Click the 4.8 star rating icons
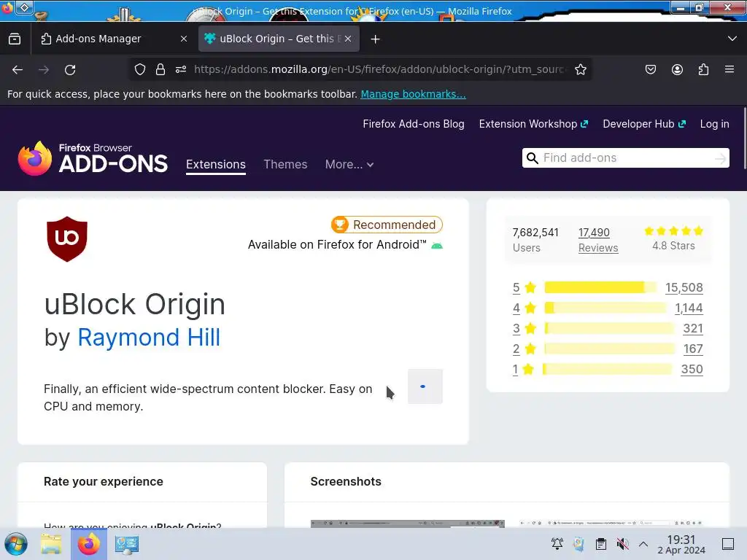The height and width of the screenshot is (560, 747). pyautogui.click(x=673, y=231)
